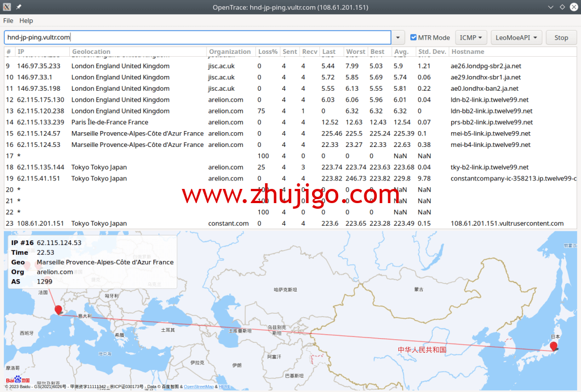Focus the hostname input field

tap(197, 37)
